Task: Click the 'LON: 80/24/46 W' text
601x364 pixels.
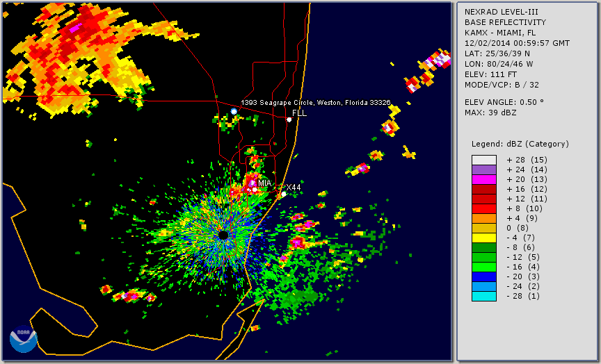Action: [x=499, y=64]
